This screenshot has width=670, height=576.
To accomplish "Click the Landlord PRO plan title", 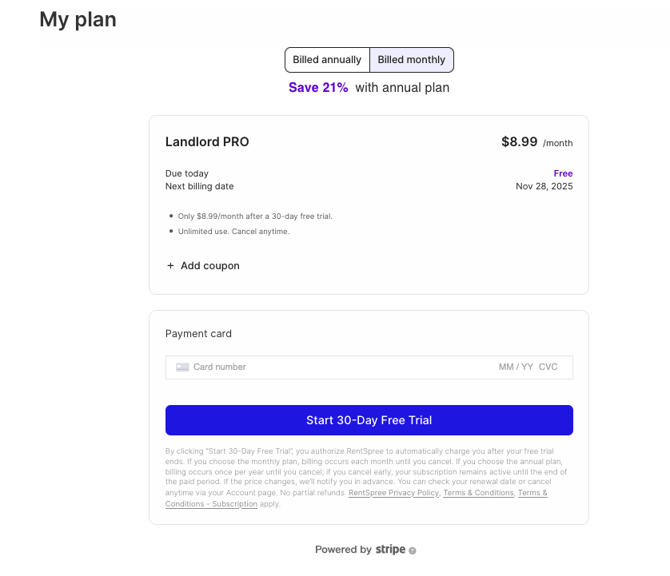I will [207, 142].
